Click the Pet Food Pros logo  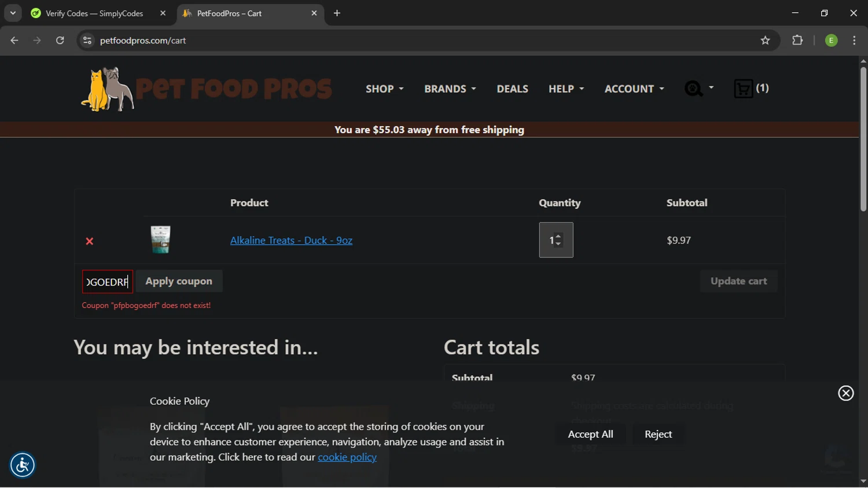[x=206, y=89]
